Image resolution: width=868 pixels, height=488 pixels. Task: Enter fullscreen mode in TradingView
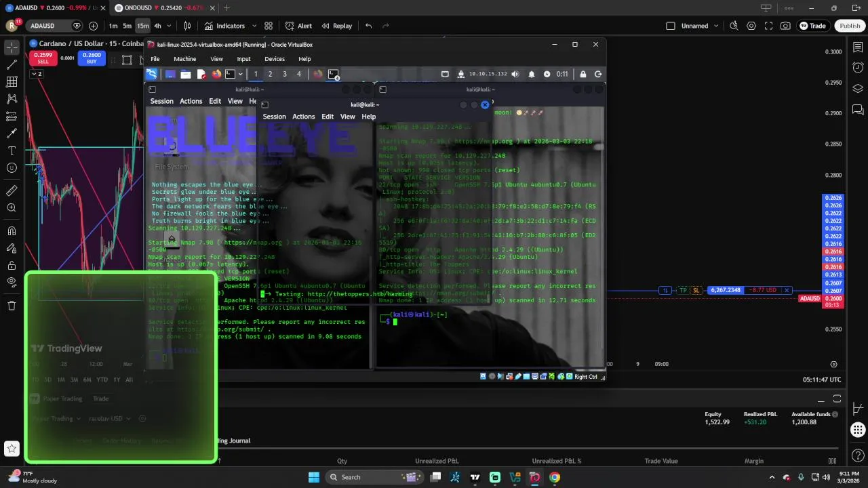tap(768, 26)
